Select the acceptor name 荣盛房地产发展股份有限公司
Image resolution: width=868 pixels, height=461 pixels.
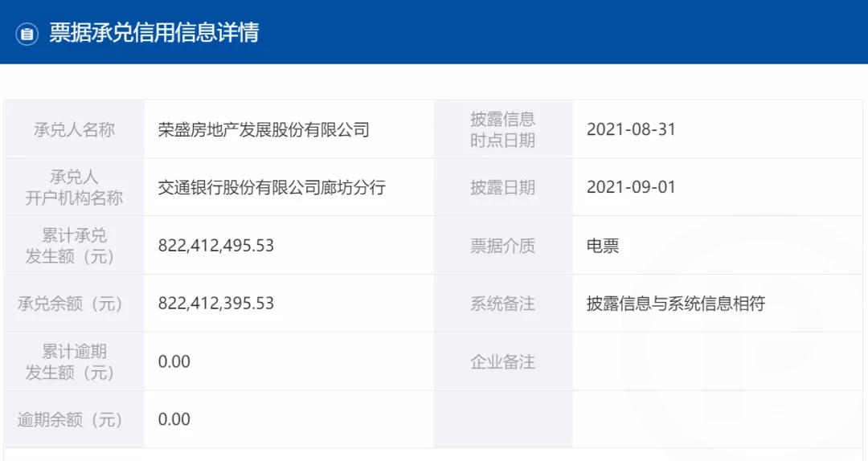pos(264,130)
